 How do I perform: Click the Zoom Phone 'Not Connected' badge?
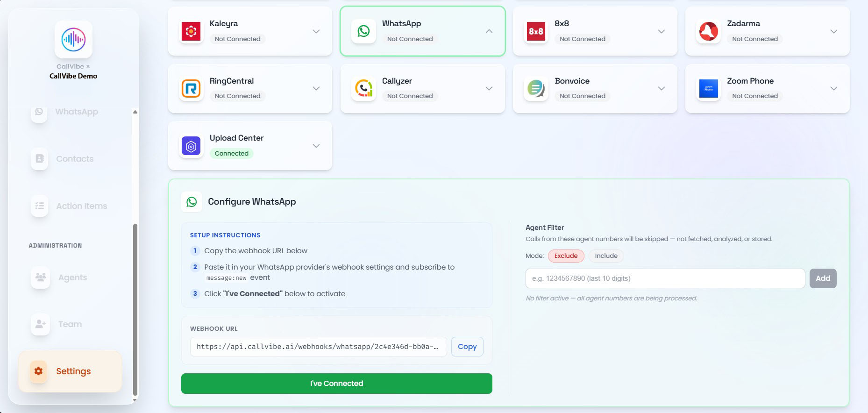coord(755,96)
